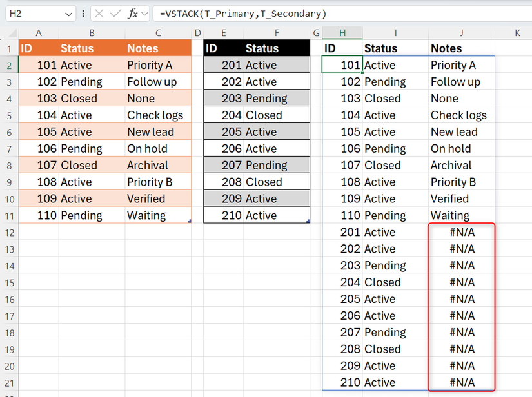Click the Cancel (X) icon in the formula bar
The image size is (532, 397).
[x=100, y=14]
